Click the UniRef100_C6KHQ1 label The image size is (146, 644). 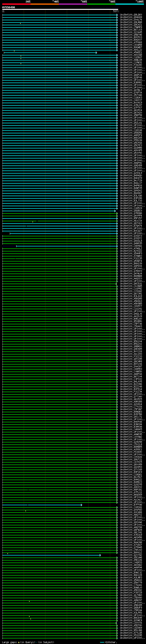[131, 246]
